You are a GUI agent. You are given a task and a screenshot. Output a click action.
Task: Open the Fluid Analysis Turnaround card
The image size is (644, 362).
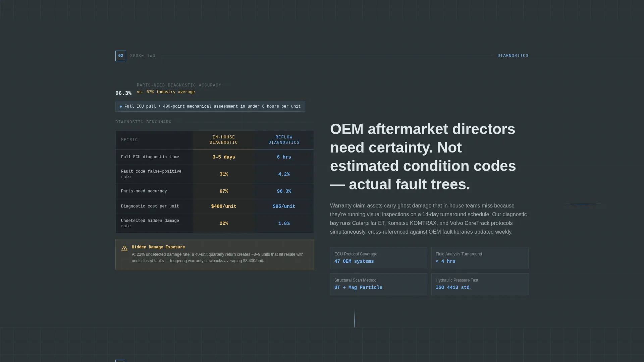[480, 258]
